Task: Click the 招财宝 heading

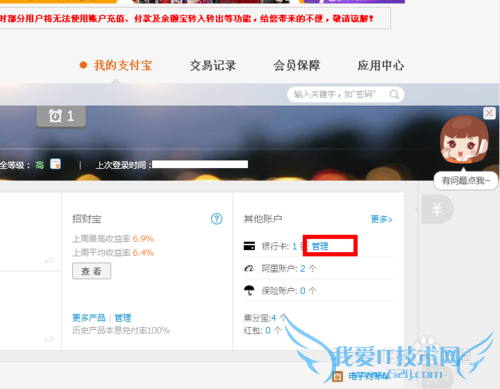Action: 87,219
